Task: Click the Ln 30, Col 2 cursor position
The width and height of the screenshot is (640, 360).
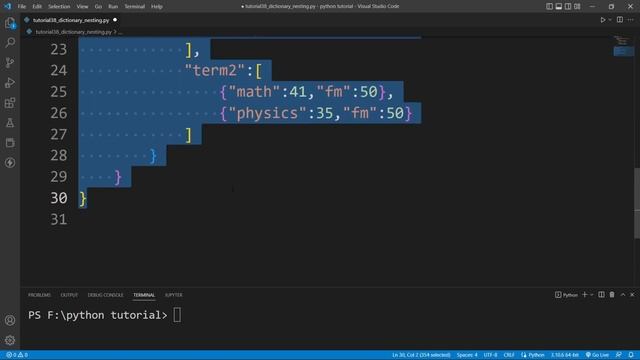Action: (x=421, y=355)
